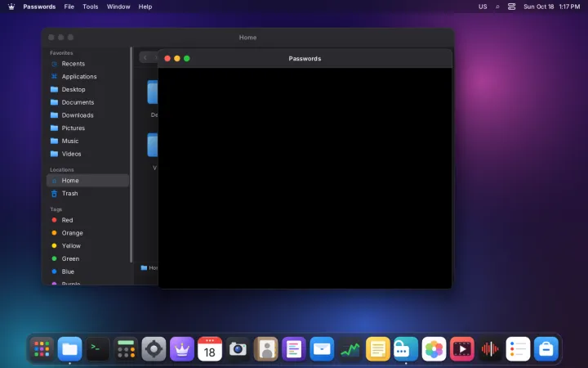Open the red video player dock icon
This screenshot has height=368, width=588.
click(x=461, y=349)
